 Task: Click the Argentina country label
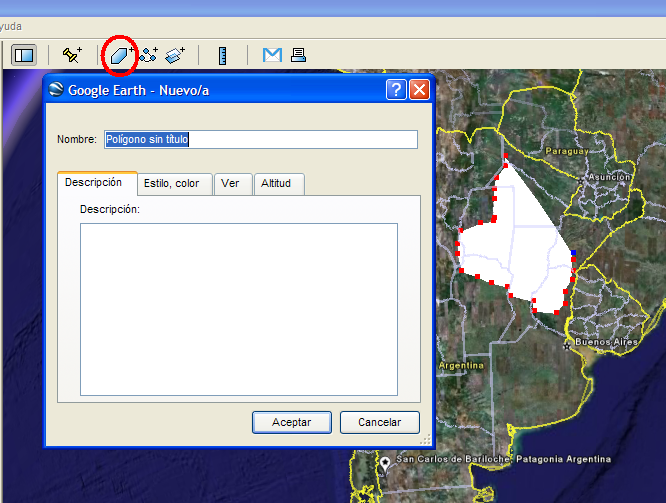461,365
